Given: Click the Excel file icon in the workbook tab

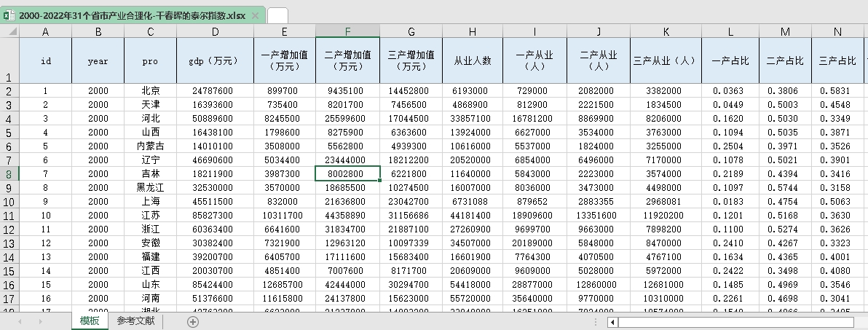Looking at the screenshot, I should (9, 15).
